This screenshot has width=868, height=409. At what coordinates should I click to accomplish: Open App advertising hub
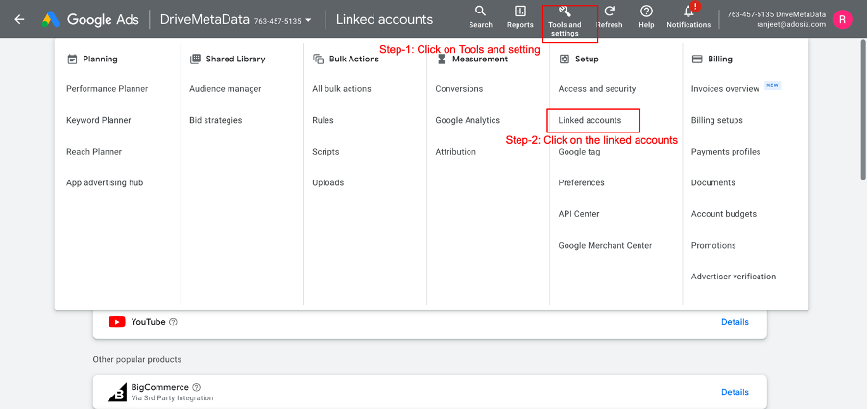(105, 182)
